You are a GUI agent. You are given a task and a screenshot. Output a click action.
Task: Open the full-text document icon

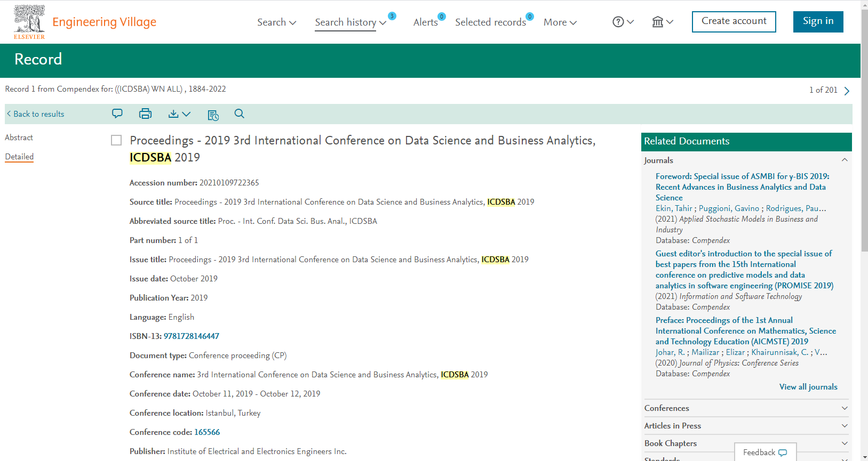[213, 115]
